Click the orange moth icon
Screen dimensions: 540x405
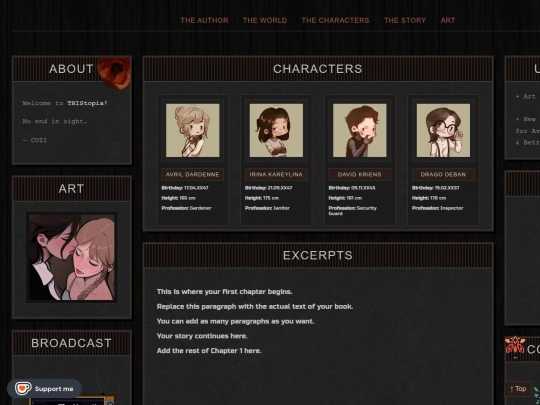(x=515, y=345)
